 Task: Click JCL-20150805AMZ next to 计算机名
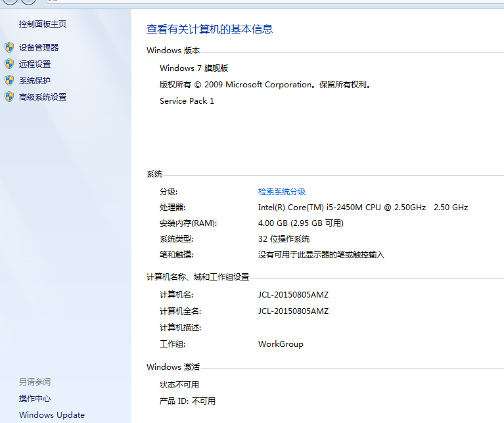pyautogui.click(x=293, y=294)
